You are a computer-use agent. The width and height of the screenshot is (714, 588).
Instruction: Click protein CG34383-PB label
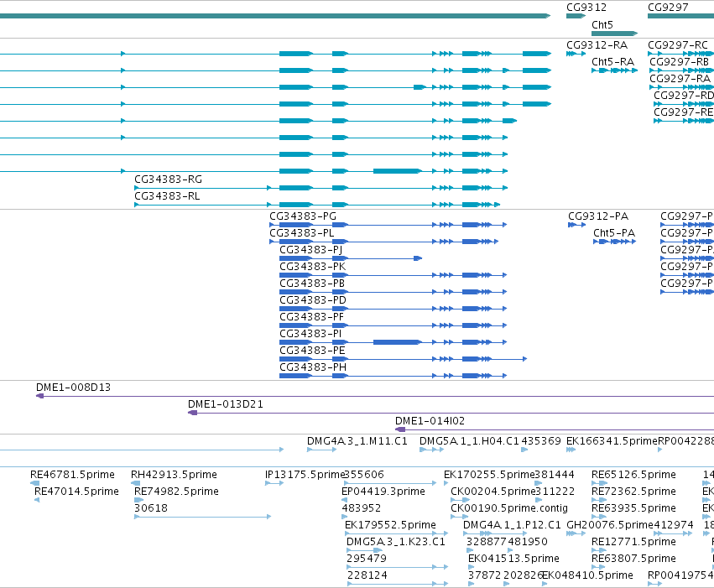click(312, 284)
